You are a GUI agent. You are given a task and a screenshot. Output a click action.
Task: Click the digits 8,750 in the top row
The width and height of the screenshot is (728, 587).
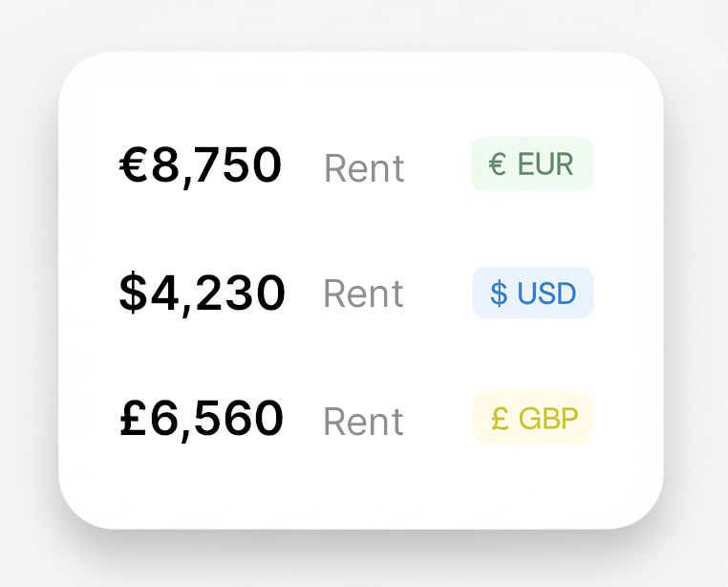(217, 164)
